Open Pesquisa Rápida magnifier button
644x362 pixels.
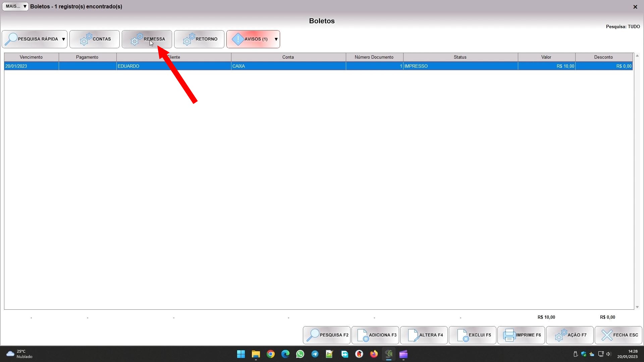[32, 39]
